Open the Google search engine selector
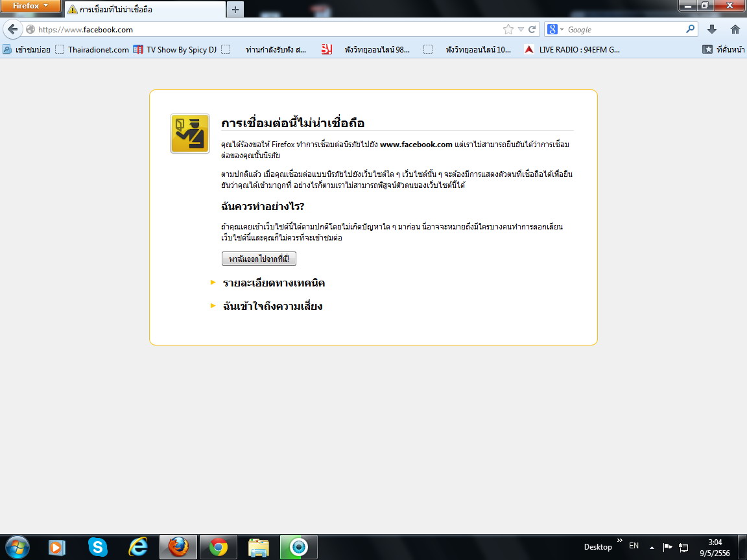The height and width of the screenshot is (560, 747). click(x=555, y=30)
